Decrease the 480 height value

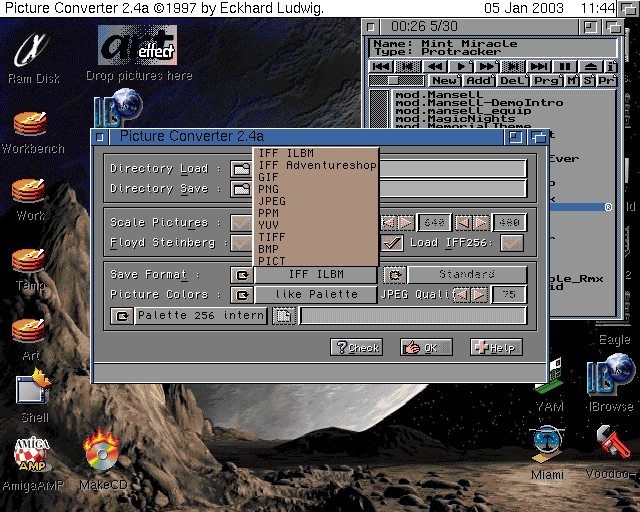point(464,223)
